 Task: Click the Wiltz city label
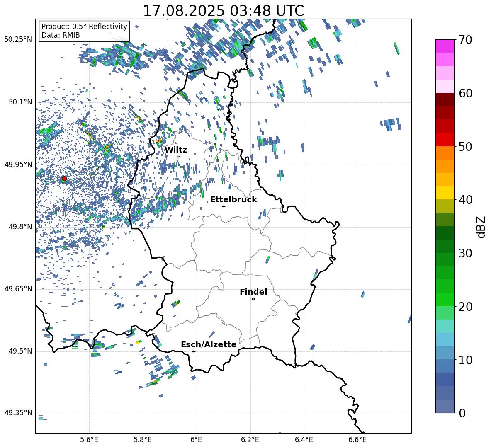(176, 150)
